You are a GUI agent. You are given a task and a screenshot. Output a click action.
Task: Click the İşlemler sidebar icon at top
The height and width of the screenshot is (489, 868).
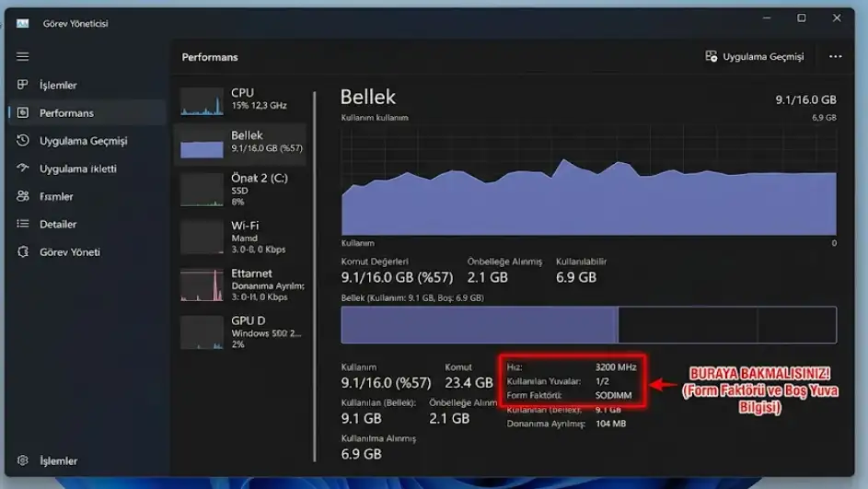coord(23,85)
